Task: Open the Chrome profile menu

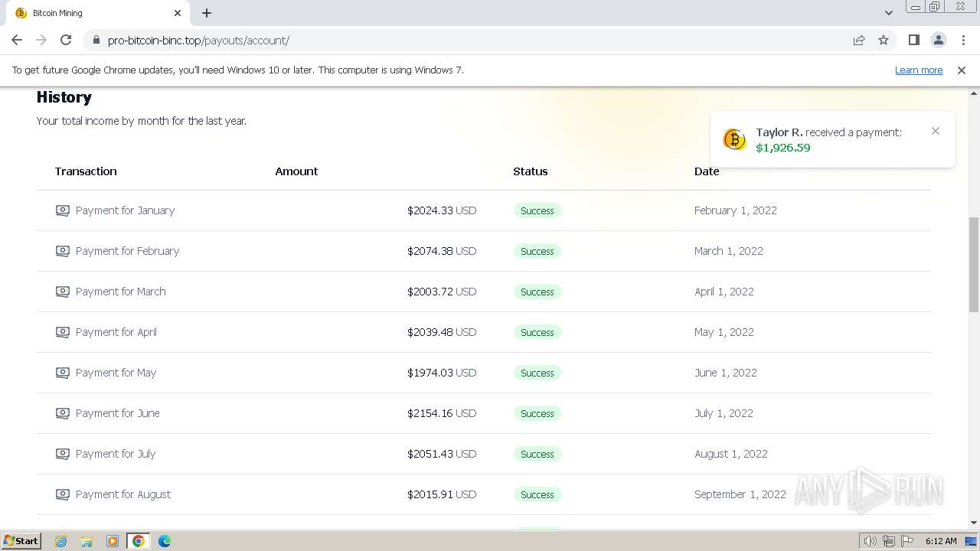Action: coord(938,40)
